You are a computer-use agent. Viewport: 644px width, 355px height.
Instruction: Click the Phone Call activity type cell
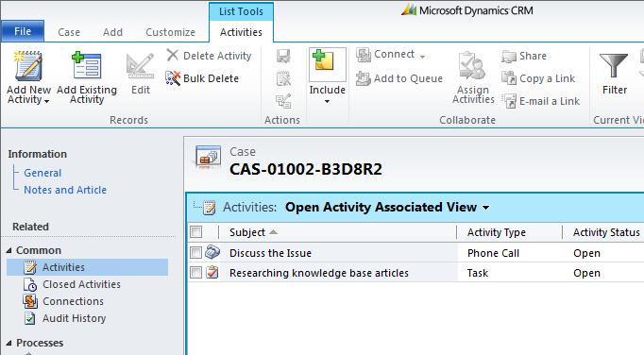click(x=493, y=253)
